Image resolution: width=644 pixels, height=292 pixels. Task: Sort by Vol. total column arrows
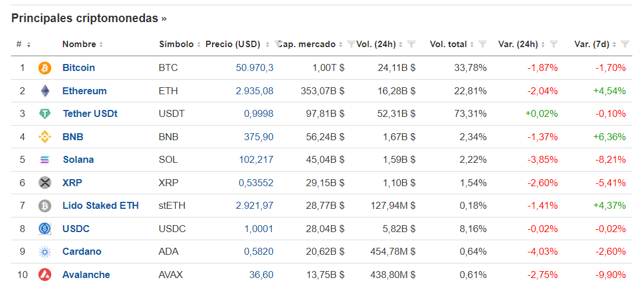(472, 44)
